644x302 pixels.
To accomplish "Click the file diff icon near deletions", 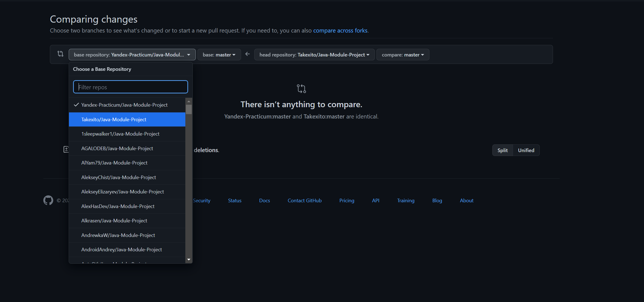I will [66, 149].
